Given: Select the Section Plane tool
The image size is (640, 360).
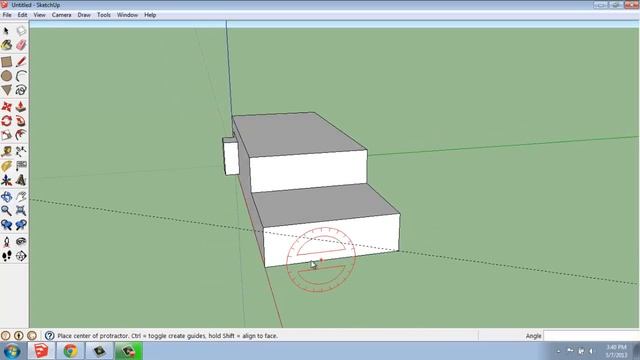Looking at the screenshot, I should 21,256.
